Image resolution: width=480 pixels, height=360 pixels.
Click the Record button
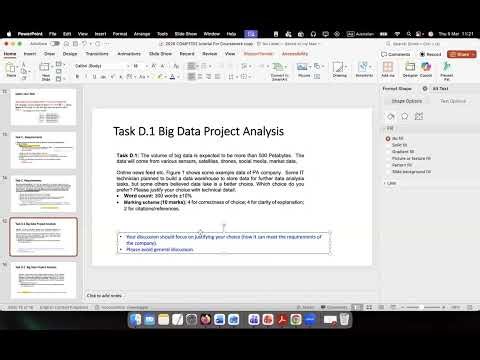(430, 54)
